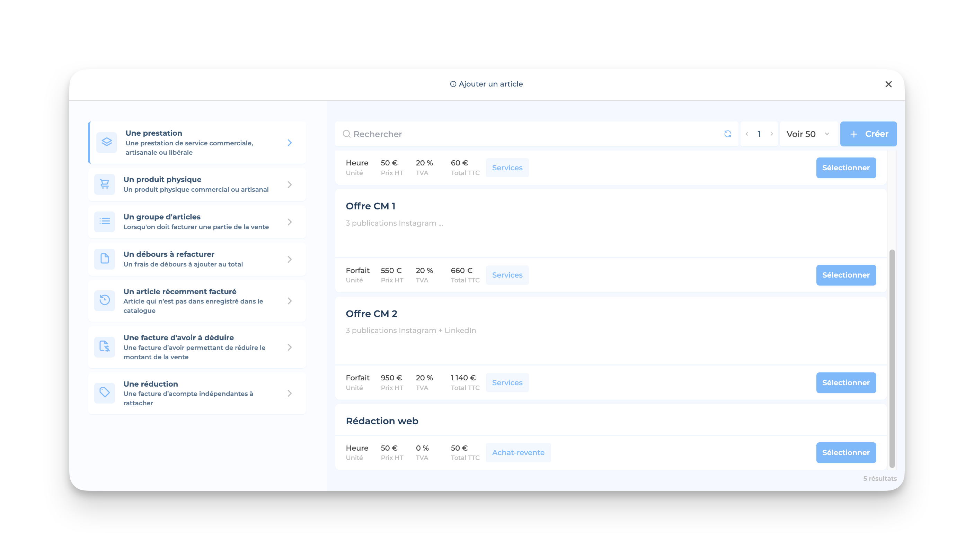Click the credit note icon for facture d'avoir
Screen dimensions: 974x560
click(105, 347)
